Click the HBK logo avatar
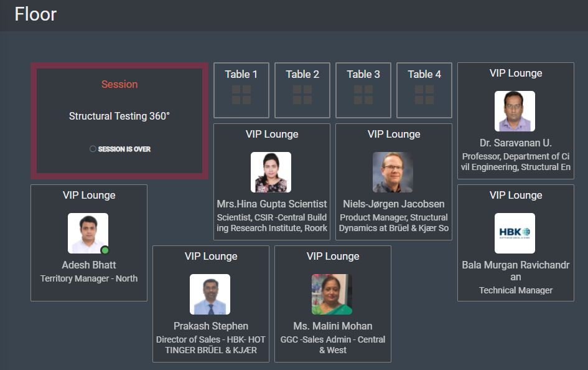588x370 pixels. [515, 234]
